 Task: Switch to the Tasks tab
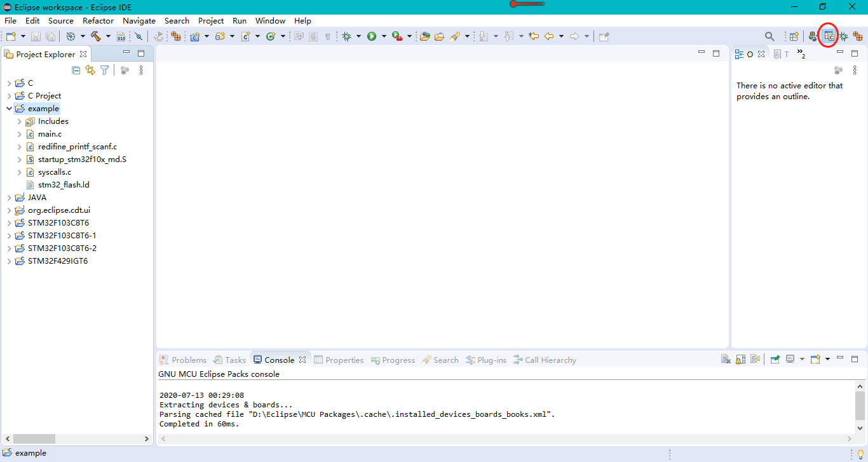pos(229,360)
